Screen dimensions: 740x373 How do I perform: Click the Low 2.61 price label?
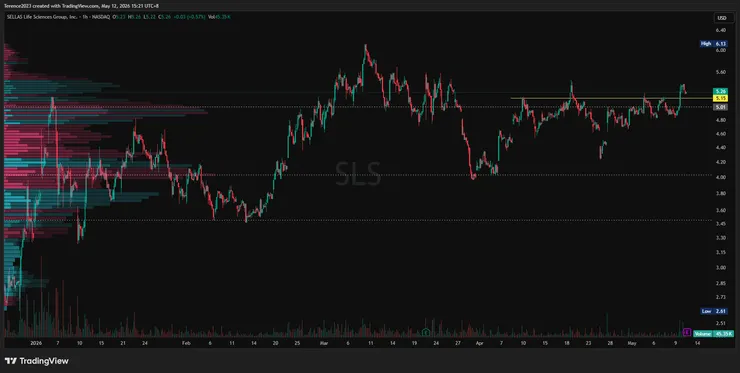click(x=714, y=311)
